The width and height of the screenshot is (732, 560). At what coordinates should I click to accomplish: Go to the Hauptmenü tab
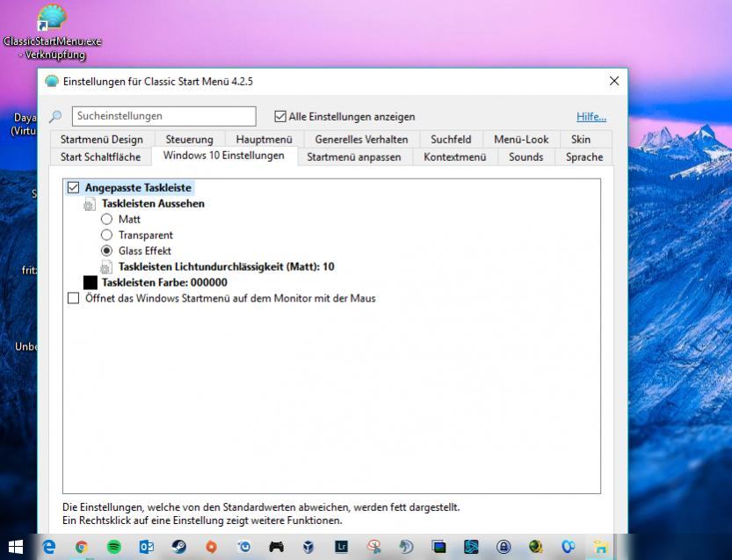(265, 139)
